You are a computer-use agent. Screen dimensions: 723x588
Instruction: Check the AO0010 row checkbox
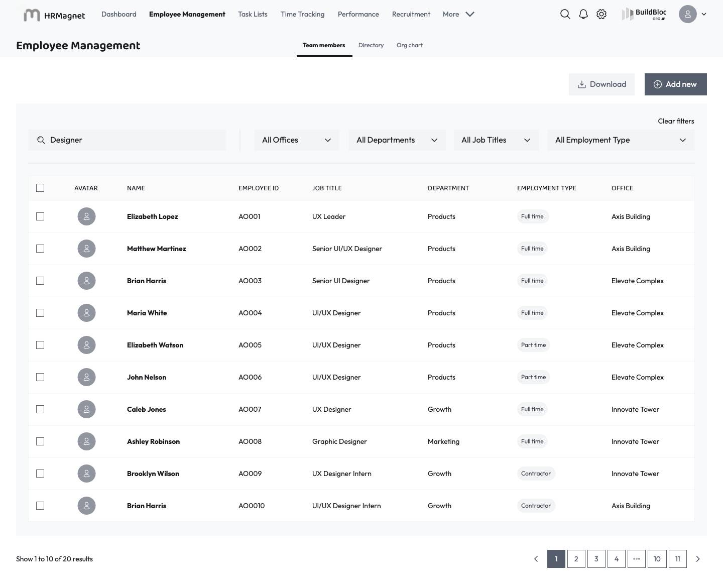[x=40, y=506]
